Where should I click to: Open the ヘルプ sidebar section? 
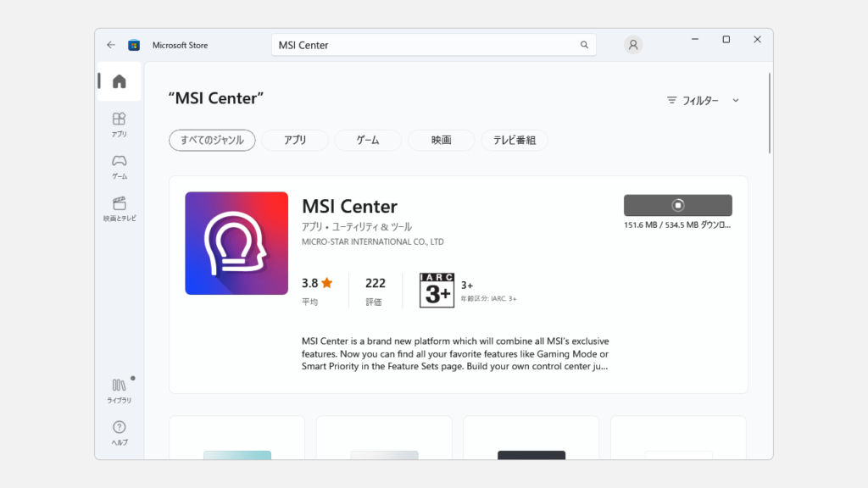119,433
